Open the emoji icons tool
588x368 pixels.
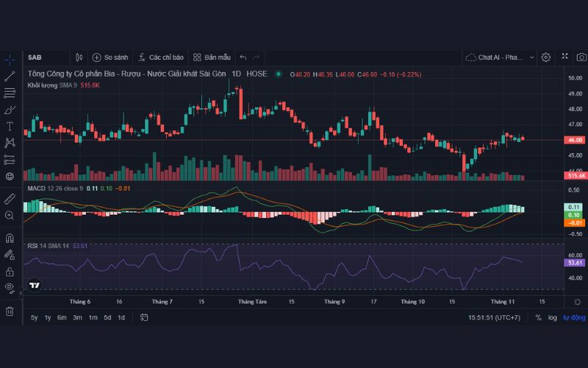pos(10,177)
